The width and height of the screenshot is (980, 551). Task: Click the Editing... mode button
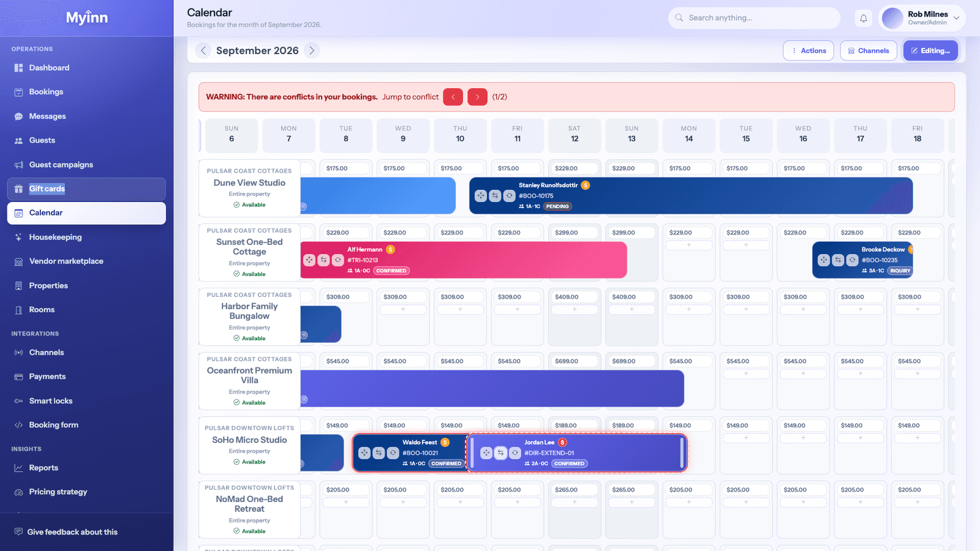[x=930, y=51]
